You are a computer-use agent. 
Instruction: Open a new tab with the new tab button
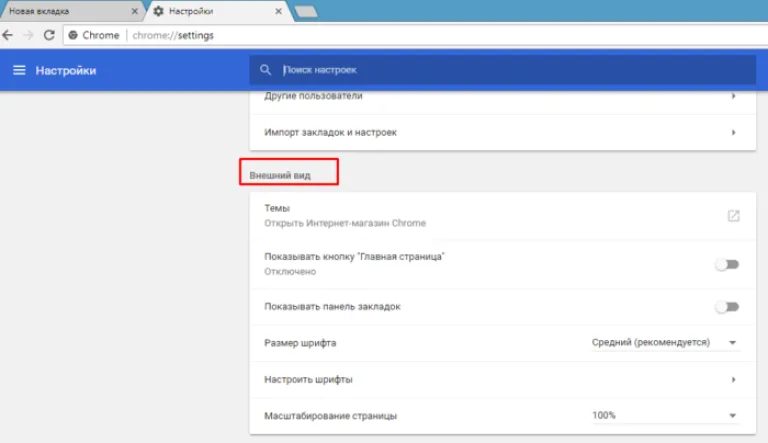(306, 11)
